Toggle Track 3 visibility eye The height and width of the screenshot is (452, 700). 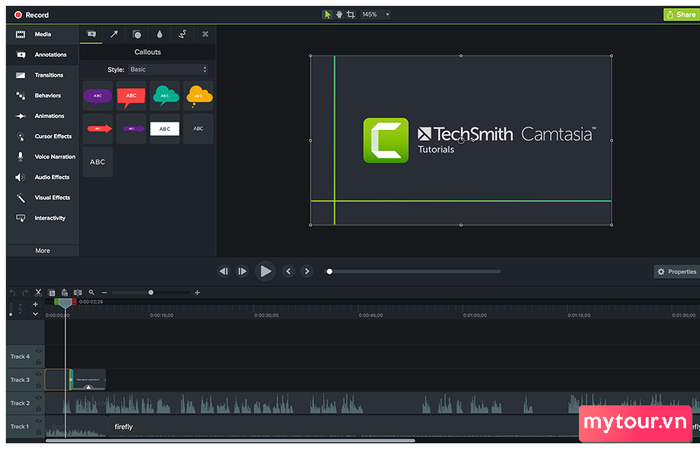38,374
